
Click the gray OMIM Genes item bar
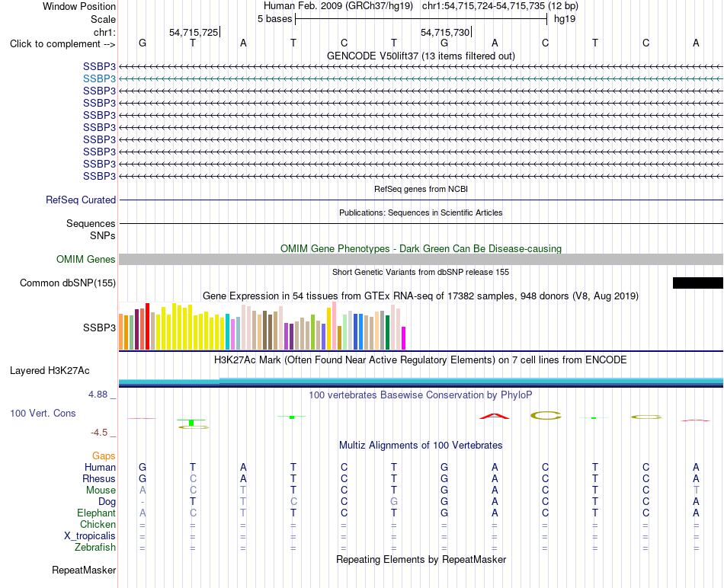click(x=421, y=260)
